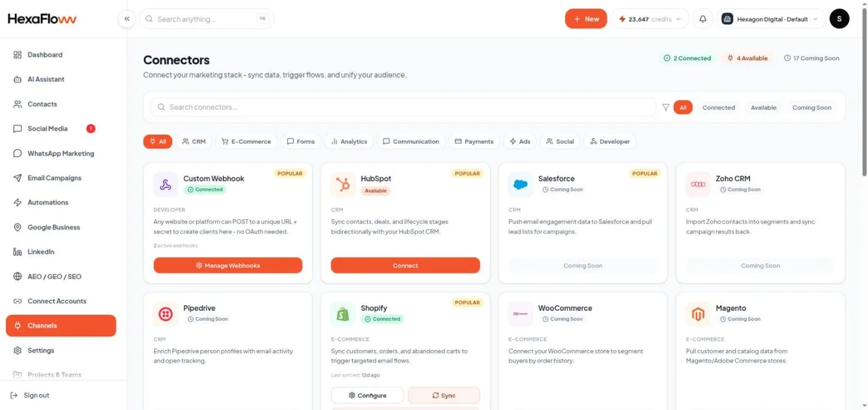The image size is (868, 410).
Task: Open AI Assistant in sidebar
Action: (x=61, y=79)
